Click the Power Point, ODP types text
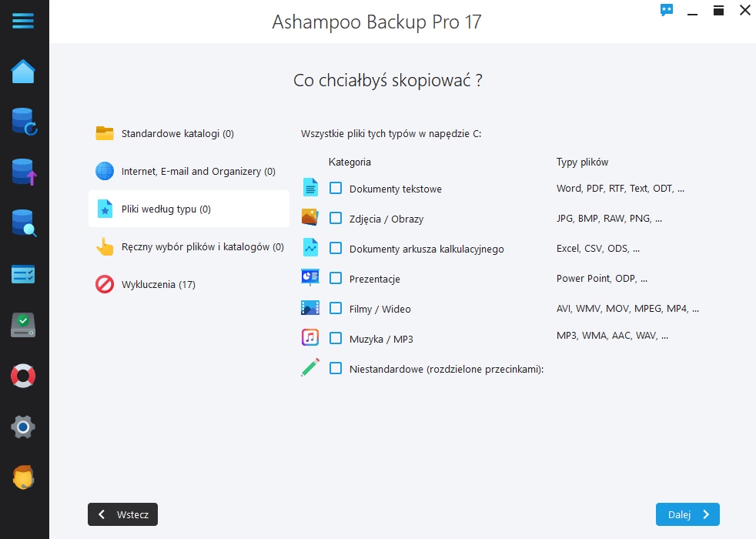 [x=602, y=278]
